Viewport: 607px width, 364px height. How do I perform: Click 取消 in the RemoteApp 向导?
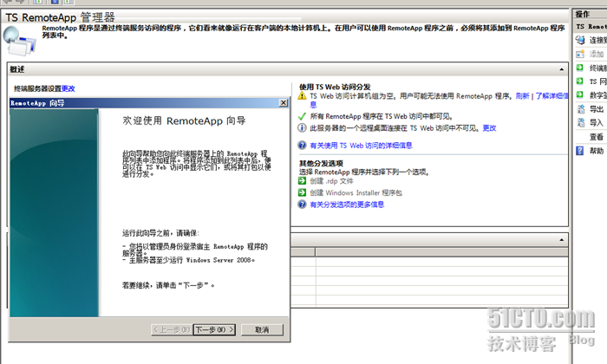pos(262,329)
